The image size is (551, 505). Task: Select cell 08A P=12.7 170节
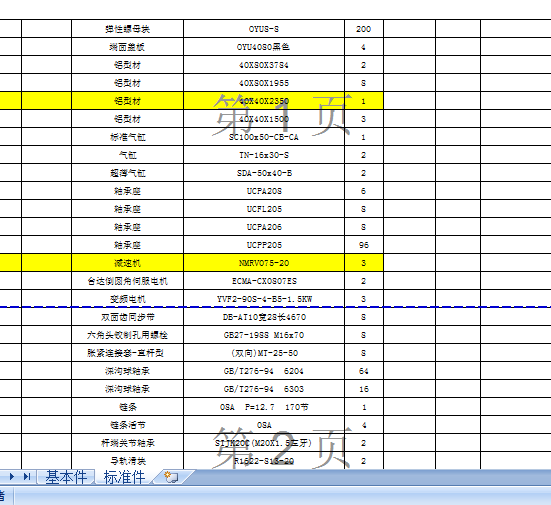(x=264, y=407)
